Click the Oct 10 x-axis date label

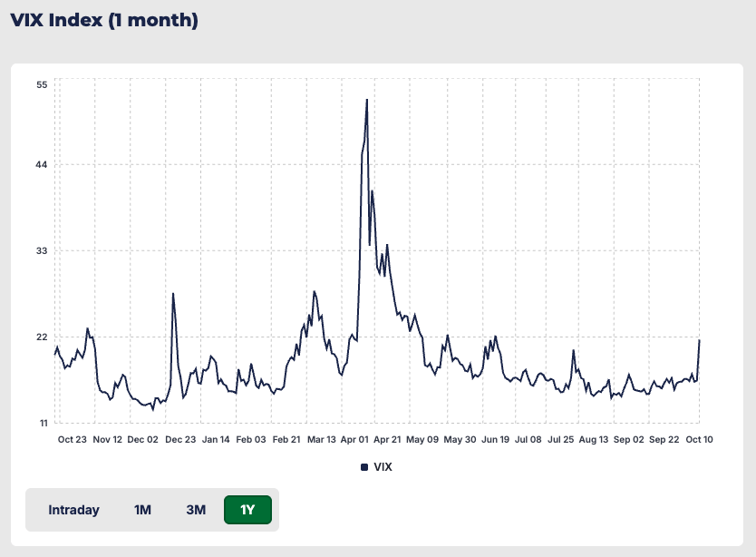[x=699, y=439]
